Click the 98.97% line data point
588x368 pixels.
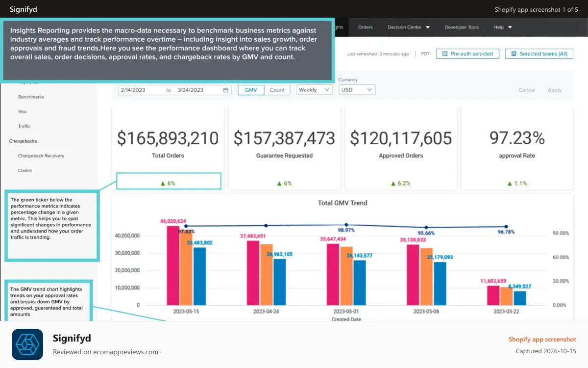[x=346, y=225]
